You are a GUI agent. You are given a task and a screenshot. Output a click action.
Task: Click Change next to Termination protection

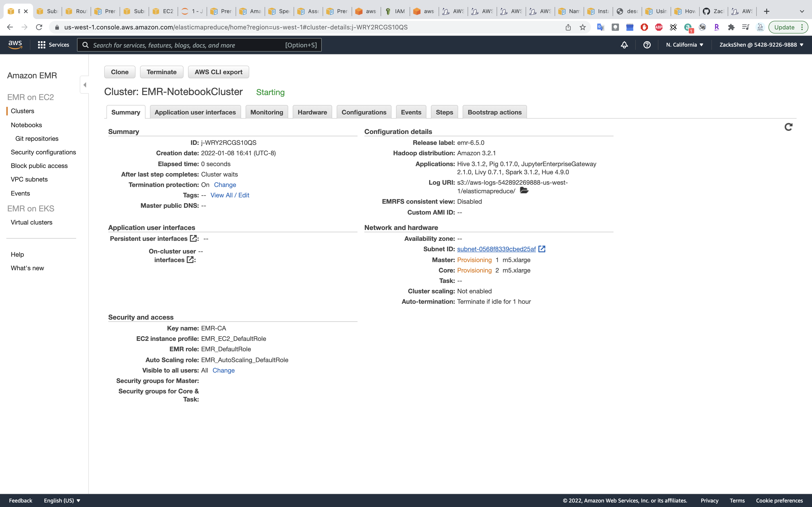(225, 185)
